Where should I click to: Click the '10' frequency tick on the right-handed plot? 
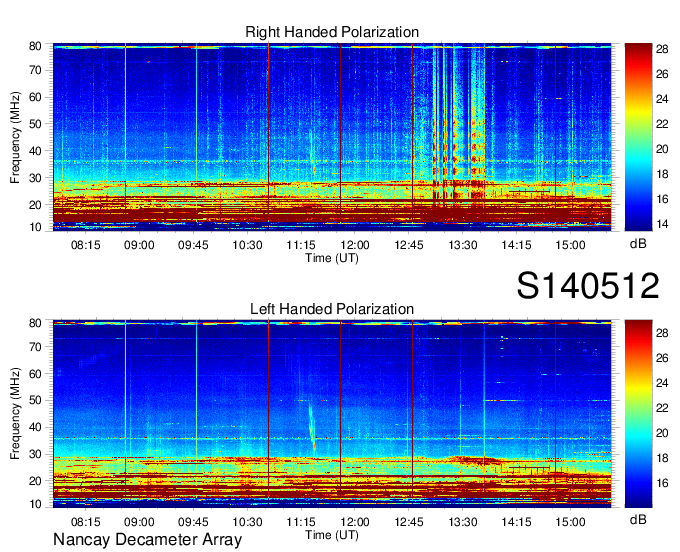(35, 227)
